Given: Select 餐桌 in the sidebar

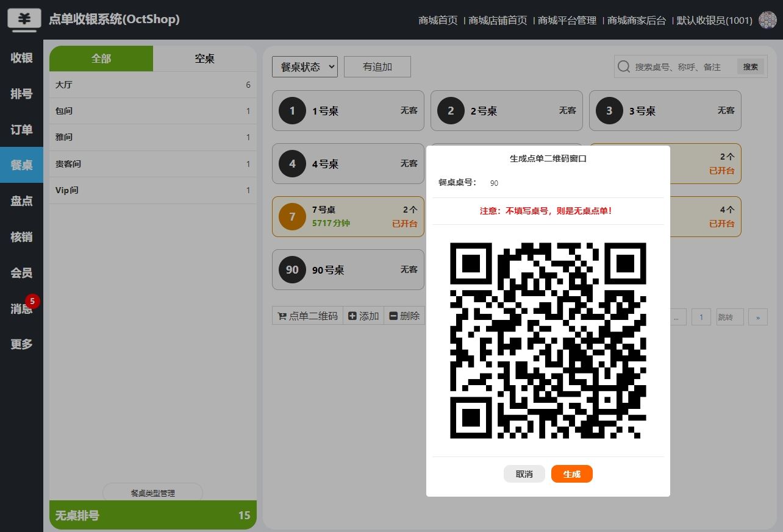Looking at the screenshot, I should coord(21,165).
